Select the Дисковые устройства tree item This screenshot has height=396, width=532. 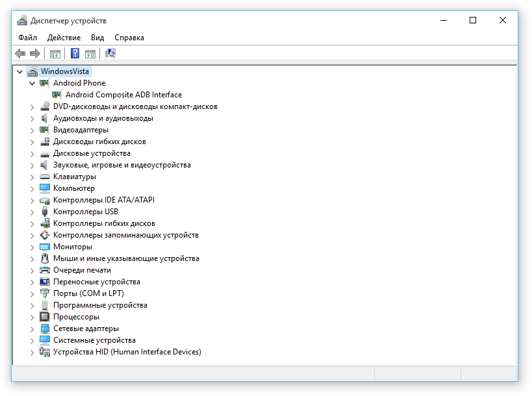coord(92,153)
